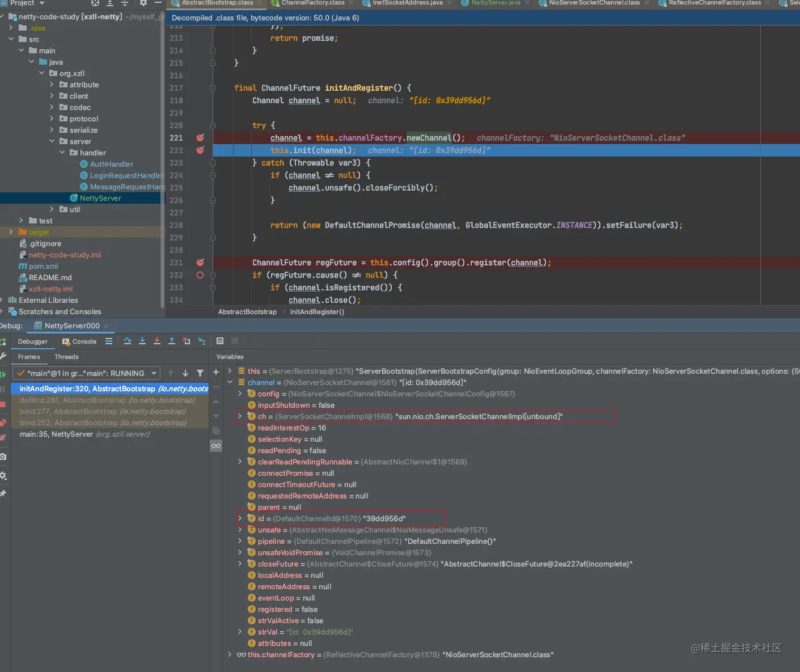Expand the test folder in project tree
The height and width of the screenshot is (672, 800).
[22, 221]
